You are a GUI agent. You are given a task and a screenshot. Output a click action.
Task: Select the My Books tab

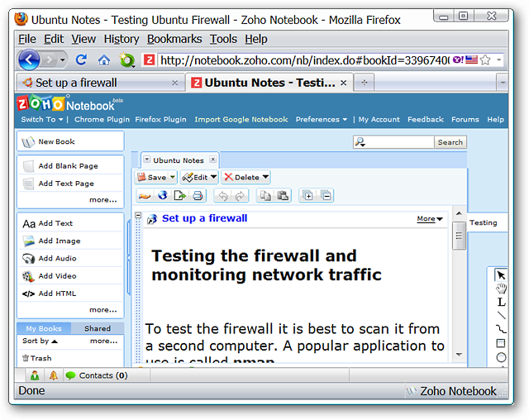[x=44, y=328]
